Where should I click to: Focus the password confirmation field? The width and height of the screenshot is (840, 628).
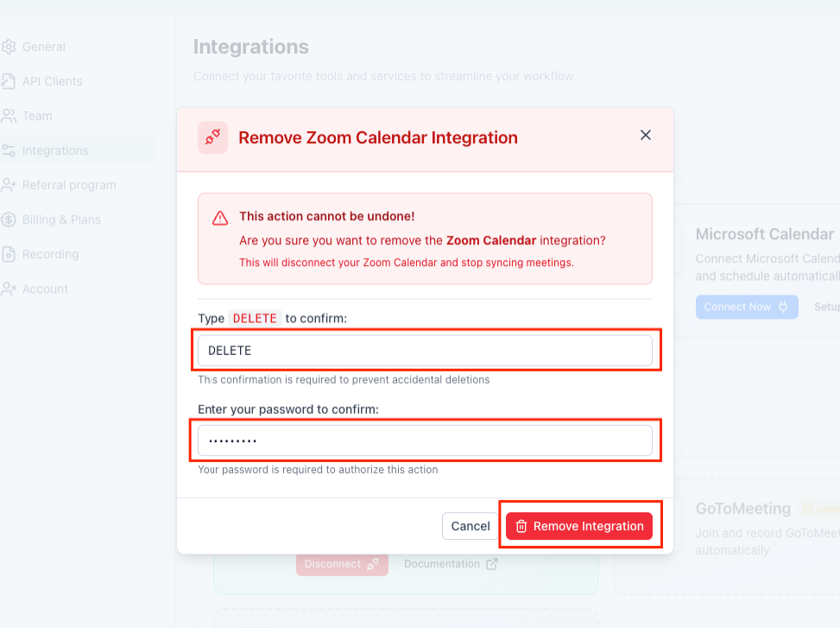(x=425, y=440)
